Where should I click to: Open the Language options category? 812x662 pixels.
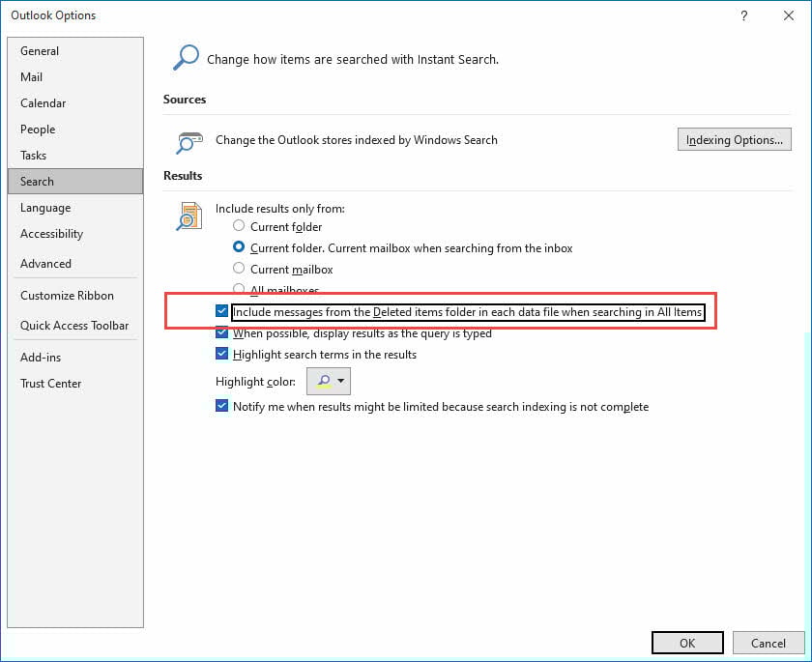coord(75,208)
